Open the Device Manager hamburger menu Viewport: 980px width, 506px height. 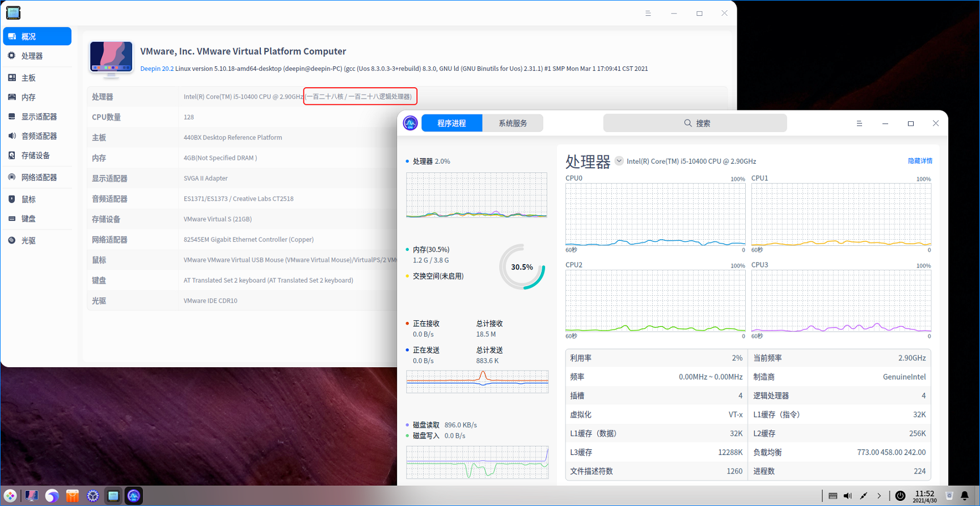coord(648,13)
